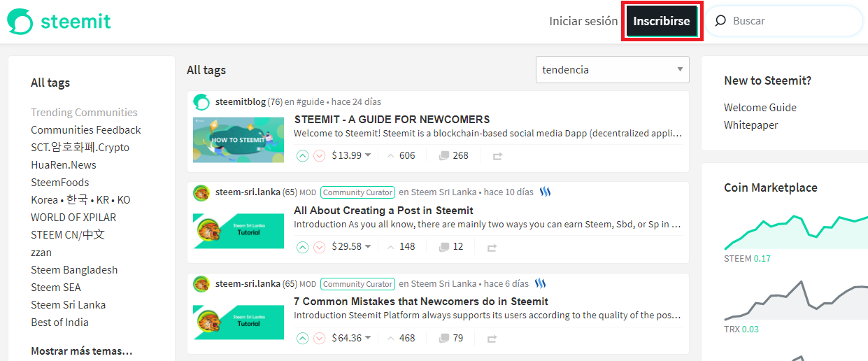Open the zzan community

click(x=41, y=253)
